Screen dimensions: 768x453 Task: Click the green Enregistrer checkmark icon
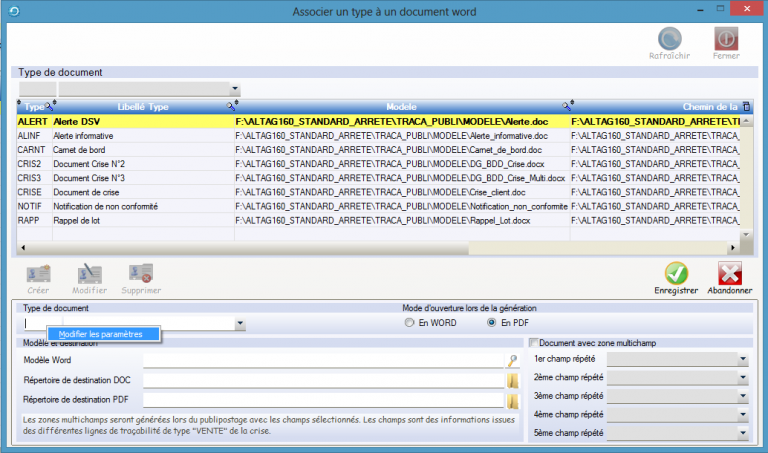(x=676, y=273)
